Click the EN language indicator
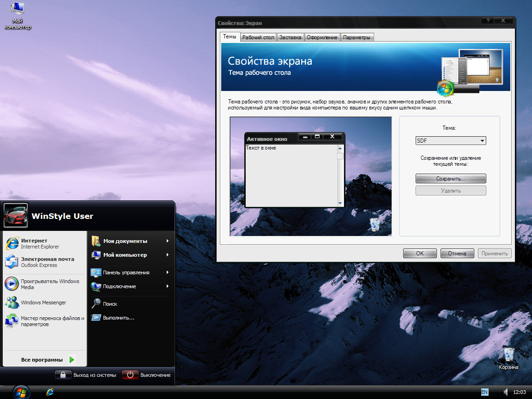 point(484,392)
